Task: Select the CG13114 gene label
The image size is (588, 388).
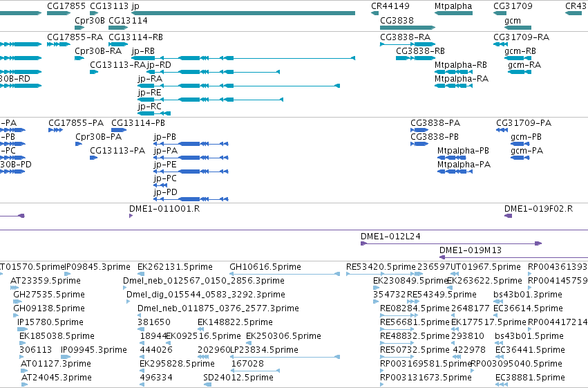Action: point(128,20)
